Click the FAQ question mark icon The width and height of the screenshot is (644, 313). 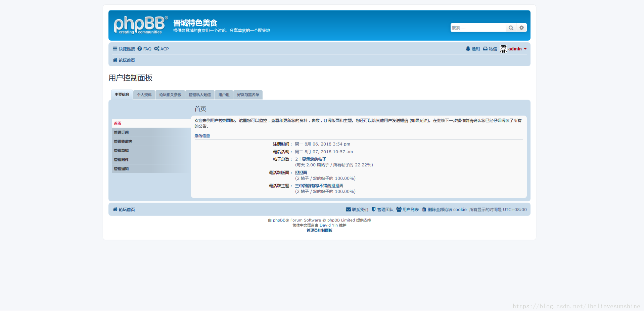pyautogui.click(x=140, y=49)
